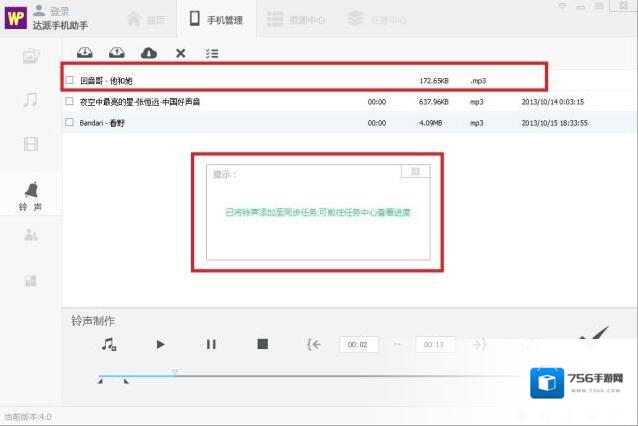Click the cloud download toolbar icon

(148, 53)
